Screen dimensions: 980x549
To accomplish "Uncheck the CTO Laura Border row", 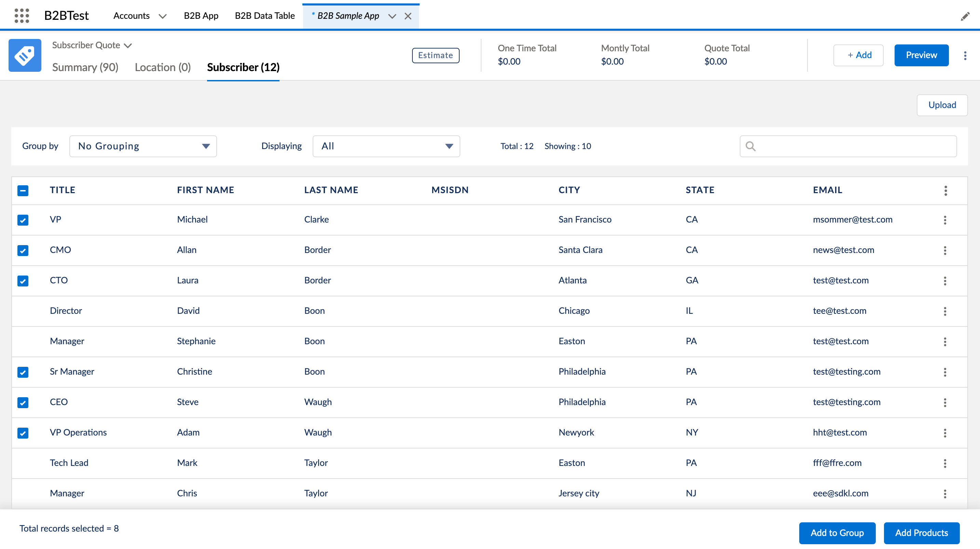I will tap(23, 281).
